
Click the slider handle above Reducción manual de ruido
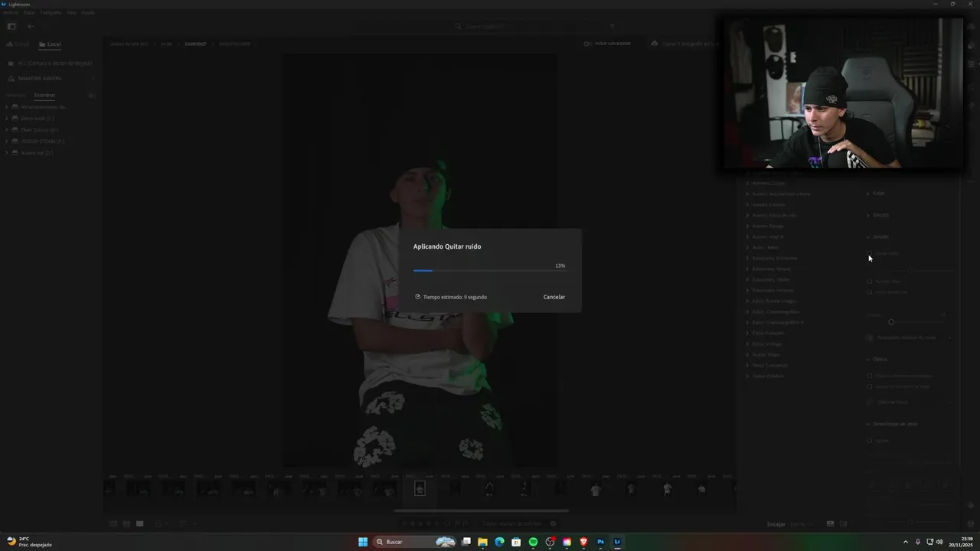pyautogui.click(x=891, y=322)
